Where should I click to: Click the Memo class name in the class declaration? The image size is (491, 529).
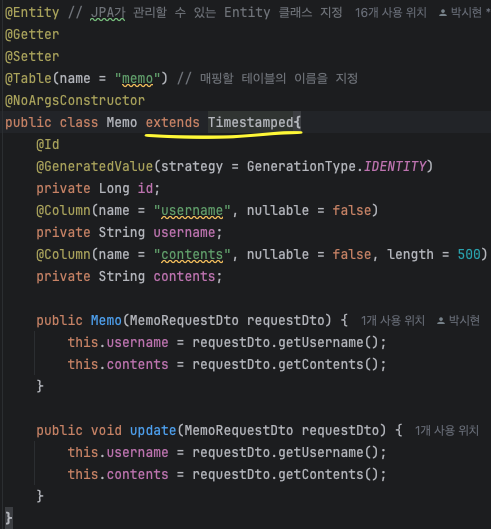click(122, 122)
